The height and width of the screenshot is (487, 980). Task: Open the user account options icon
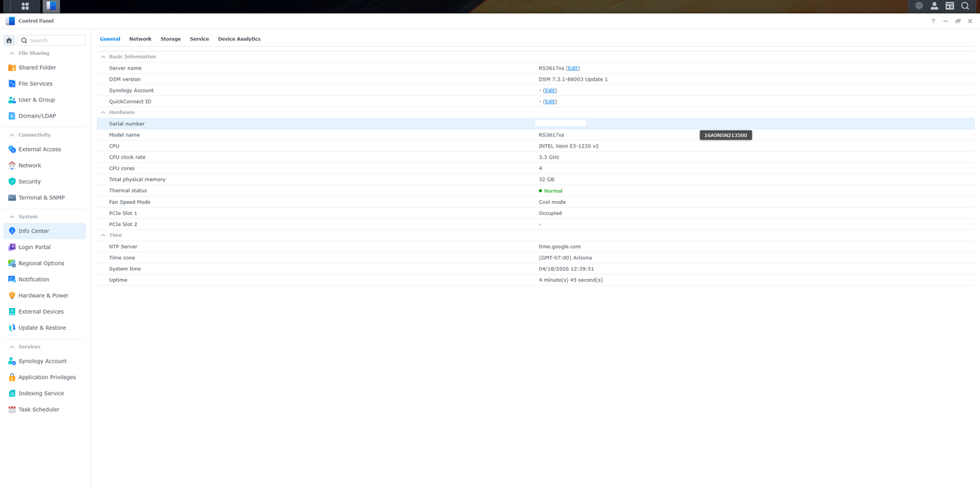point(934,6)
